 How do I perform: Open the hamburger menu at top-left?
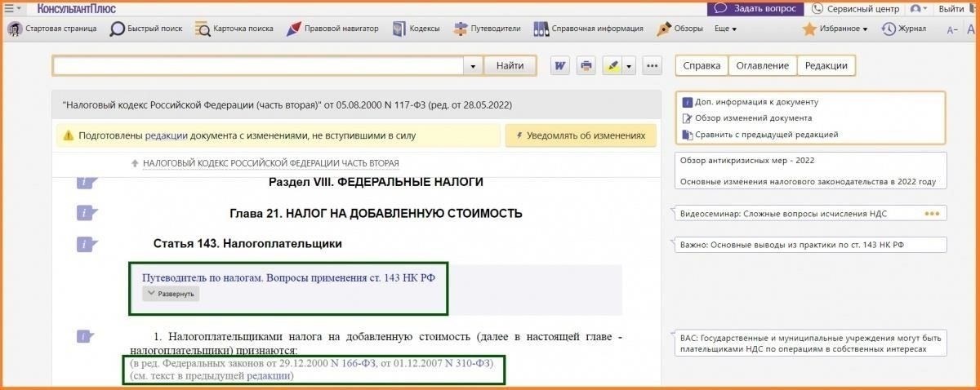pyautogui.click(x=12, y=9)
